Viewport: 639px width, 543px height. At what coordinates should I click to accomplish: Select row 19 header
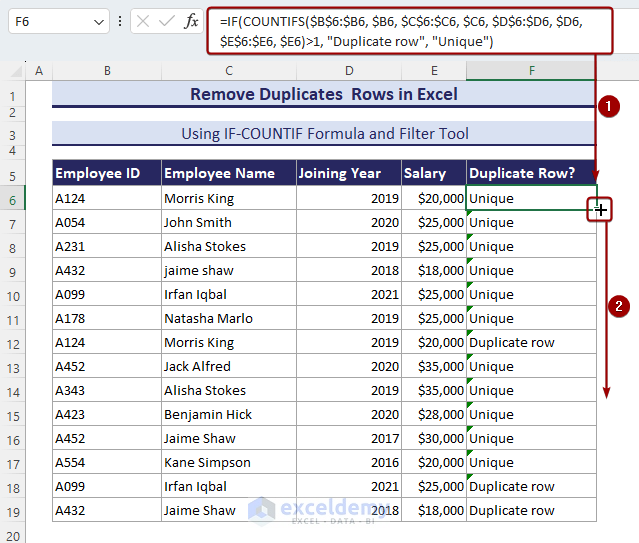pos(13,512)
